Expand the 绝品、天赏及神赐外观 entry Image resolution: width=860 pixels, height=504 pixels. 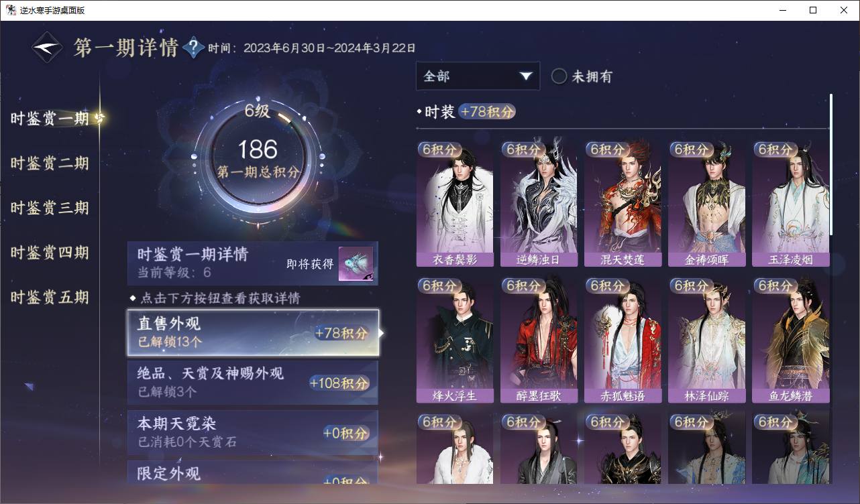tap(253, 382)
